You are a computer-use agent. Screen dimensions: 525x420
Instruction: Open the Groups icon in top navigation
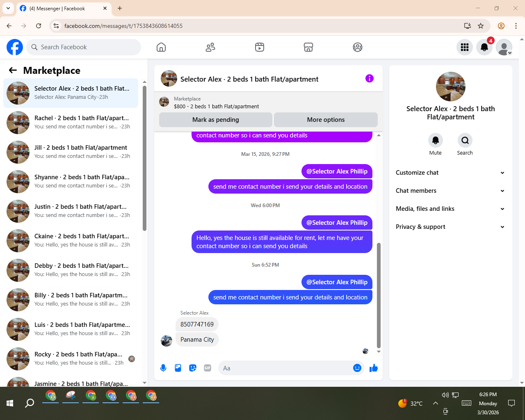pos(358,47)
